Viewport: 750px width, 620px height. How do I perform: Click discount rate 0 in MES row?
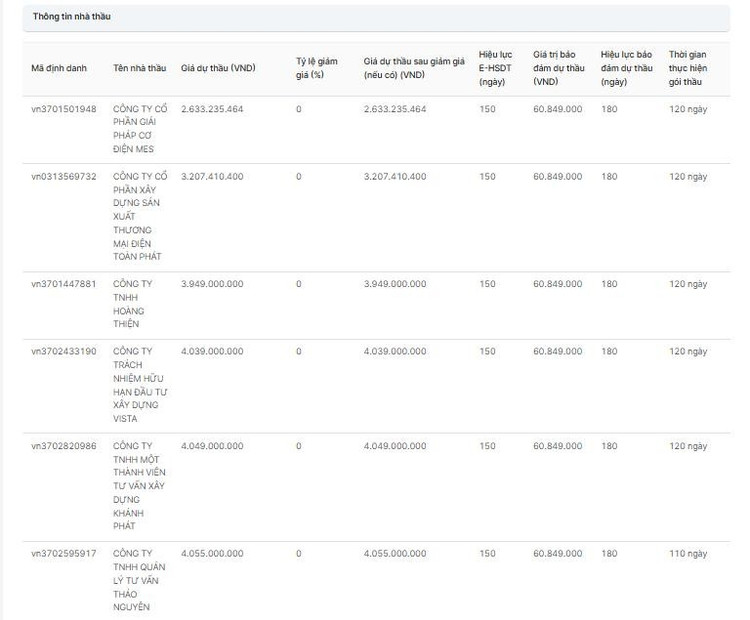(298, 109)
